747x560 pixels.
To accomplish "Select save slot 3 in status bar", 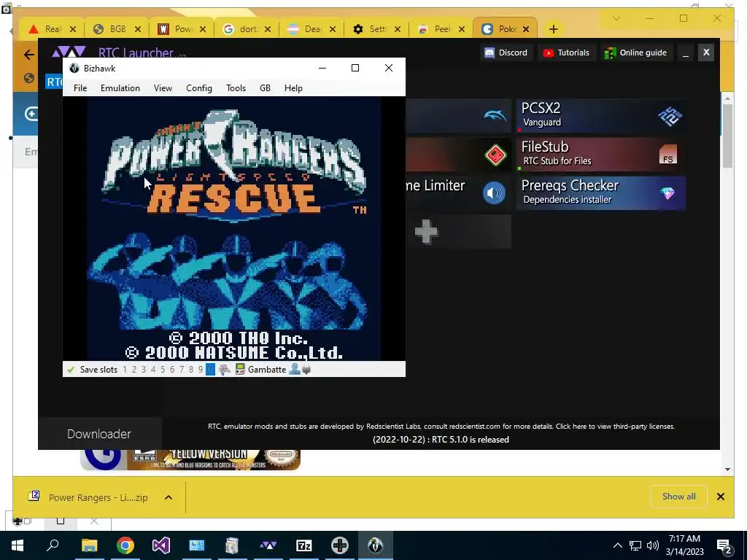I will click(144, 370).
